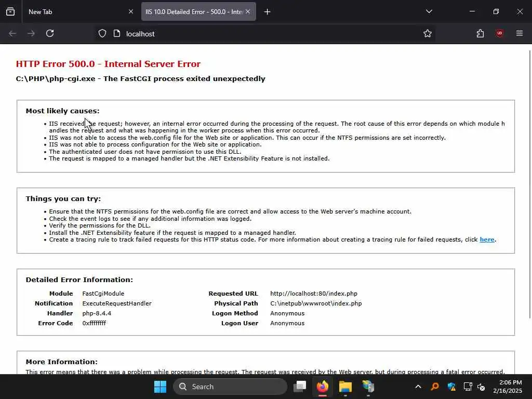
Task: Reload the current page
Action: click(50, 34)
